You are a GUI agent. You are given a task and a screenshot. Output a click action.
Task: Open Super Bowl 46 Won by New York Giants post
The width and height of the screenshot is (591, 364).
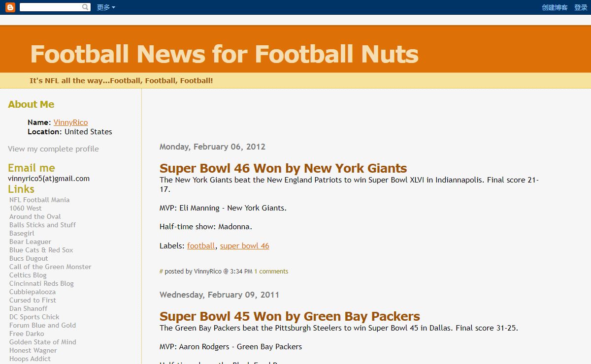283,168
